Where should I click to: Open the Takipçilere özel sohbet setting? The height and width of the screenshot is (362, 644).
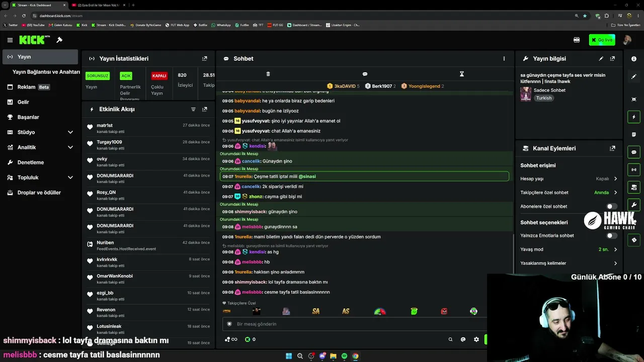click(569, 193)
